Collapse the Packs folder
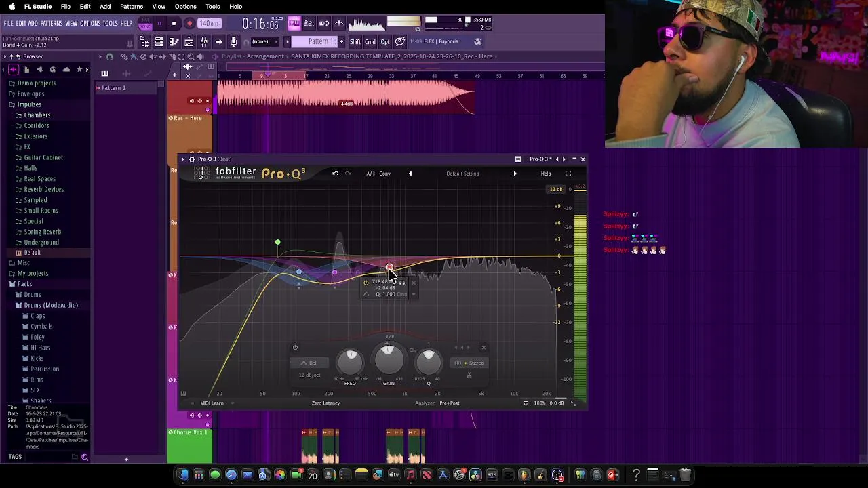The image size is (868, 488). point(24,284)
